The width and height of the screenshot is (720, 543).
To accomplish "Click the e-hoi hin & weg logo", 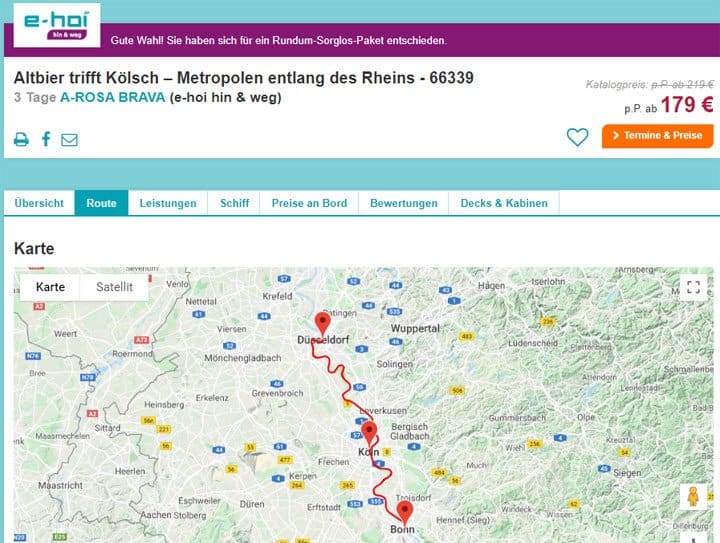I will coord(57,25).
